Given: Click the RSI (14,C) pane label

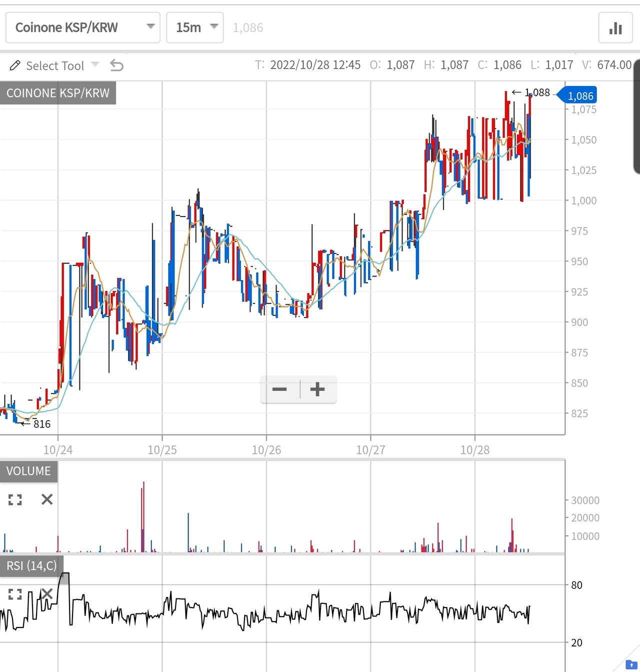Looking at the screenshot, I should 31,565.
